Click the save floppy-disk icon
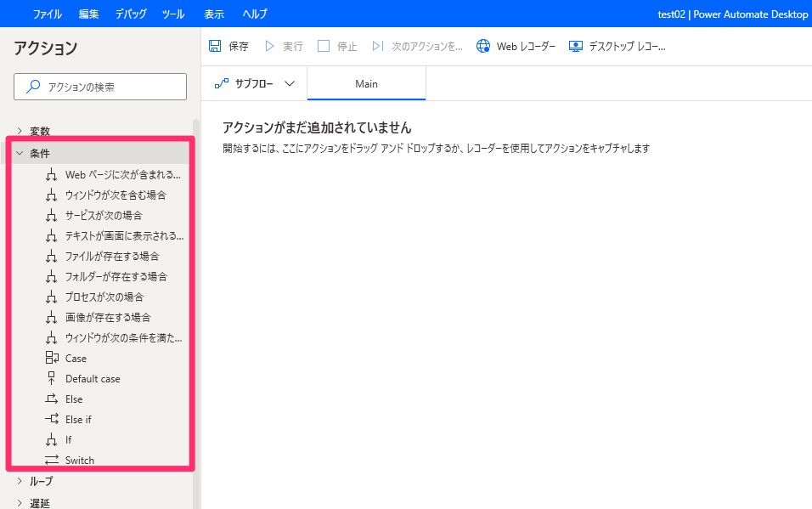This screenshot has height=509, width=812. pos(215,46)
